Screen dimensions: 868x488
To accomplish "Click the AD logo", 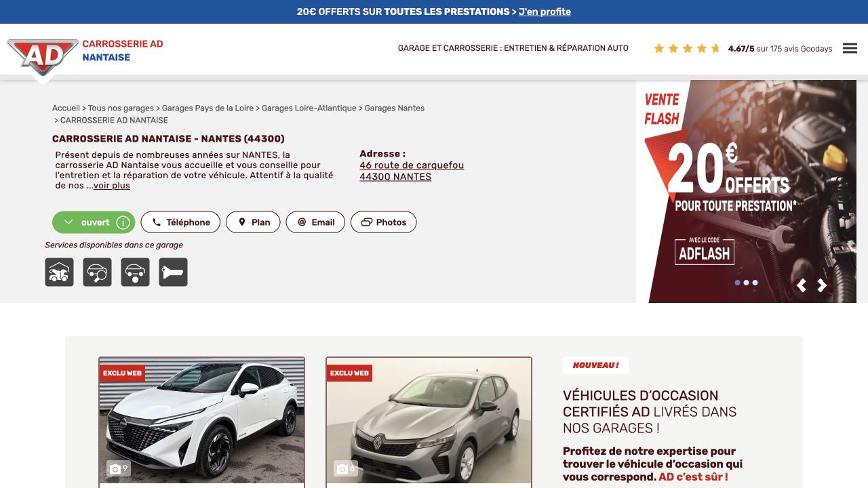I will pyautogui.click(x=43, y=56).
